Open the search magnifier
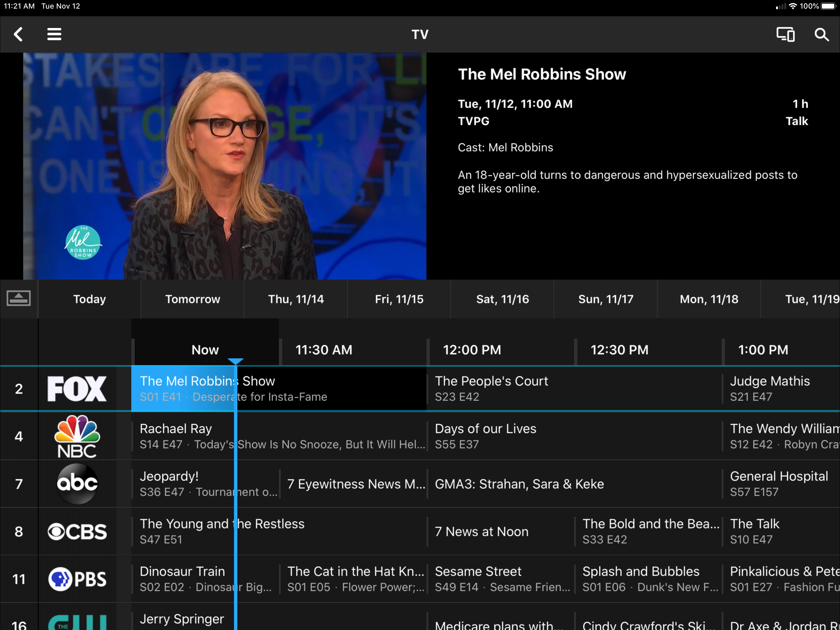840x630 pixels. (821, 34)
